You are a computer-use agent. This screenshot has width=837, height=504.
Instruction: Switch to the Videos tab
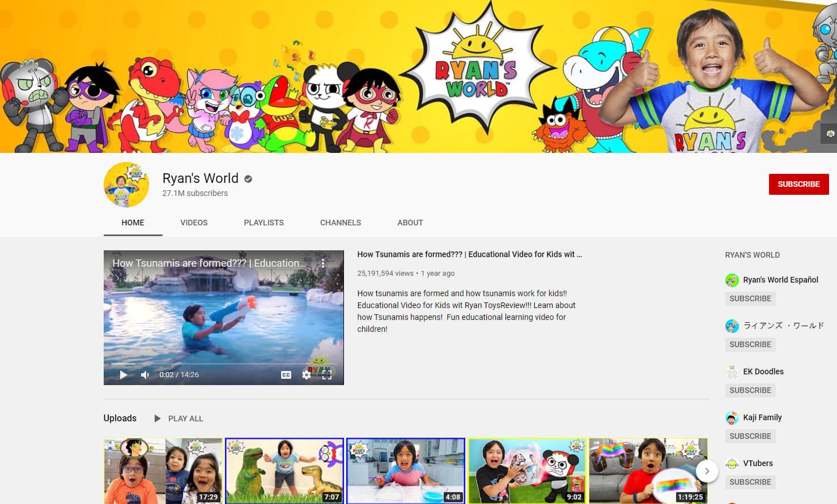pos(194,223)
